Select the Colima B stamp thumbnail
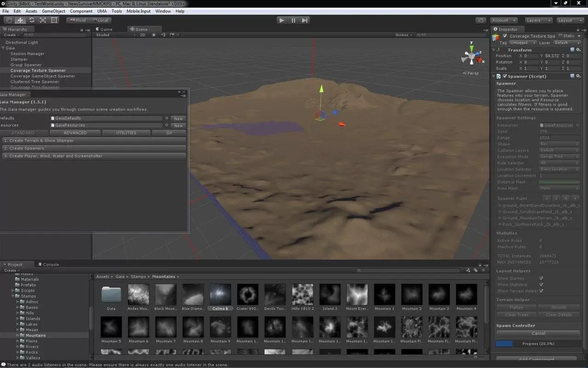Image resolution: width=588 pixels, height=368 pixels. 220,295
